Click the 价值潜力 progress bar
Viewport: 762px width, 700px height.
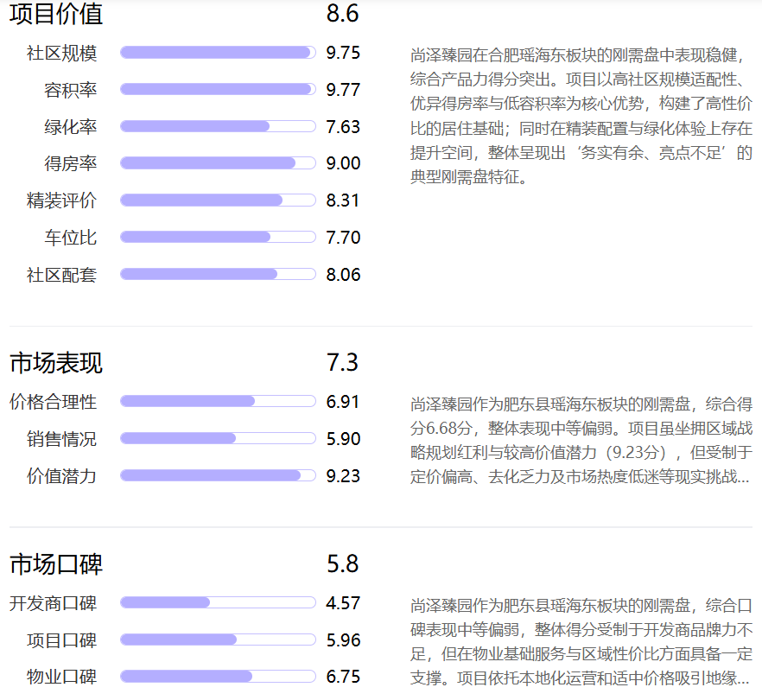coord(217,475)
